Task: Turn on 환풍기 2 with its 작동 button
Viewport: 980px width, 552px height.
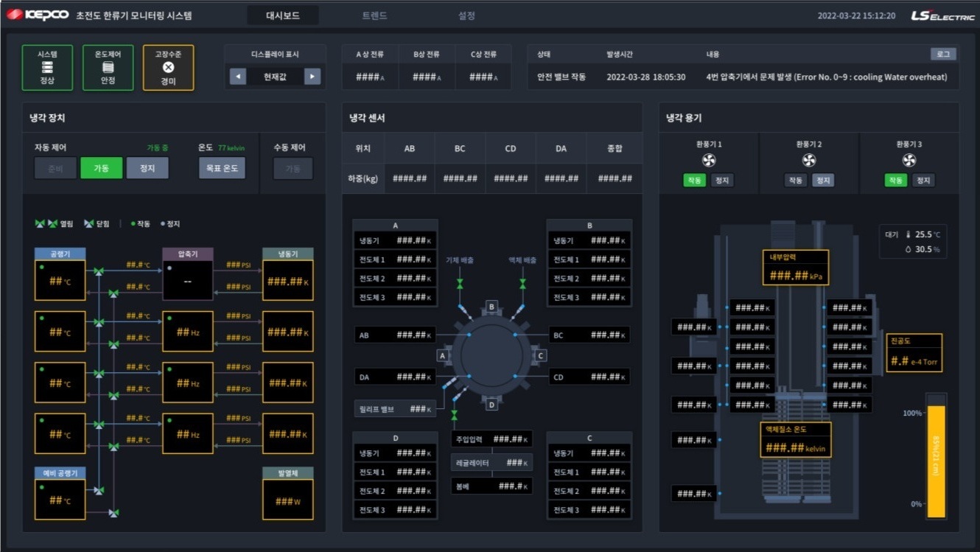Action: [x=796, y=181]
